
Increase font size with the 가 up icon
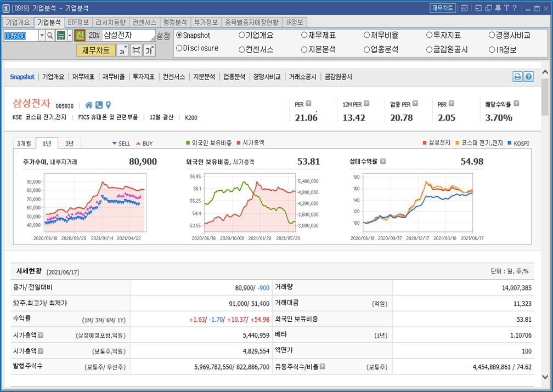tap(149, 50)
